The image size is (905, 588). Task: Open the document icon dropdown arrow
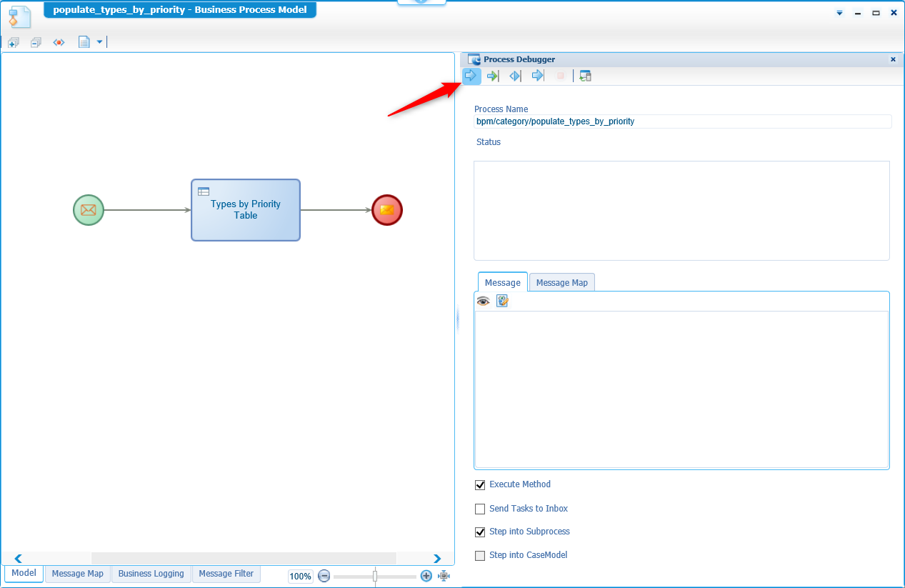tap(99, 42)
